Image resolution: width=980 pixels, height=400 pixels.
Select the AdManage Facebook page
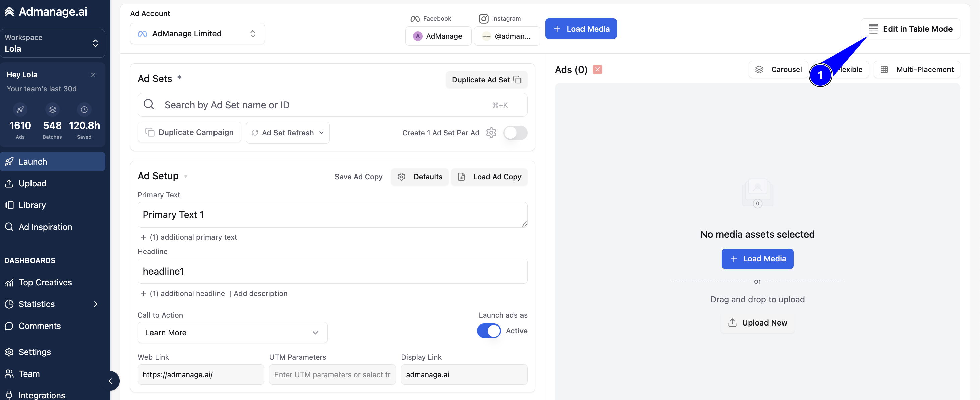pos(438,36)
